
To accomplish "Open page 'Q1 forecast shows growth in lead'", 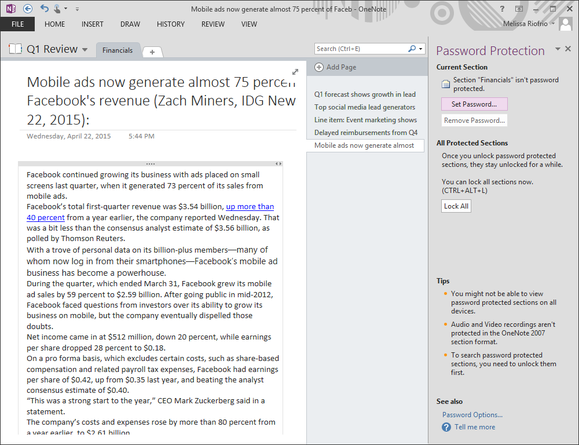I will (x=365, y=95).
